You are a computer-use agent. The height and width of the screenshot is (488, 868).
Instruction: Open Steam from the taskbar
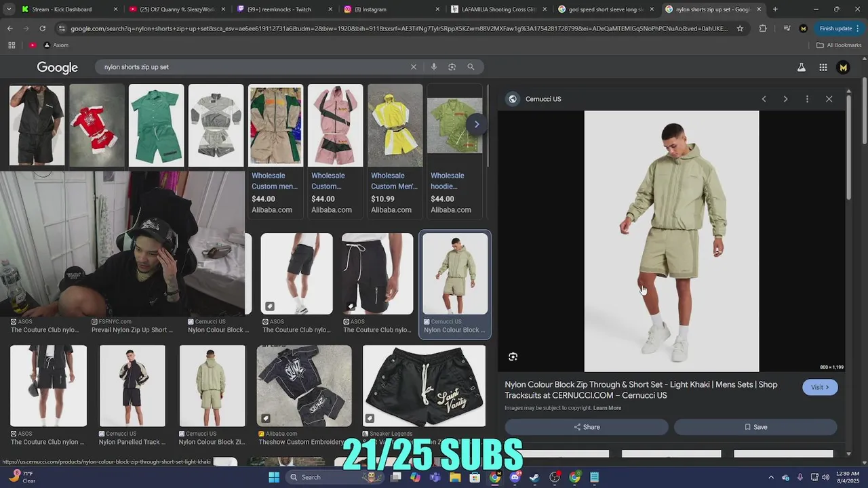point(534,477)
